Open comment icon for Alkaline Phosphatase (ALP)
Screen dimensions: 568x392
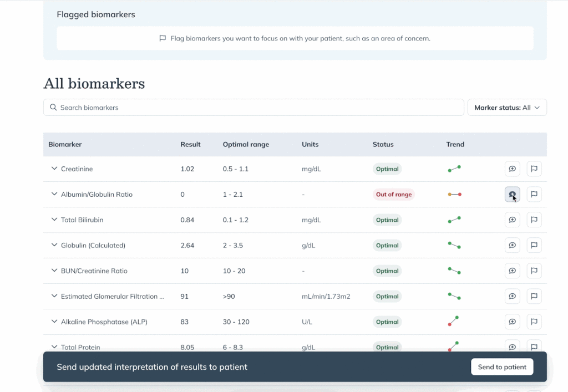[512, 322]
